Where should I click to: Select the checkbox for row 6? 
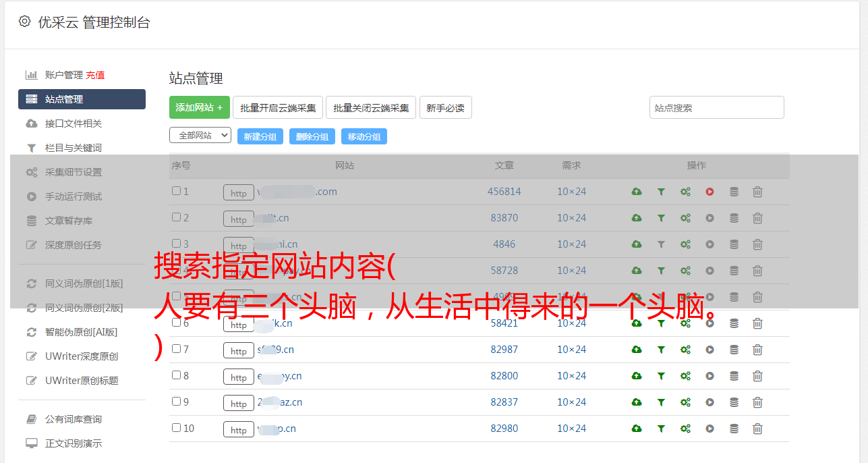click(176, 323)
